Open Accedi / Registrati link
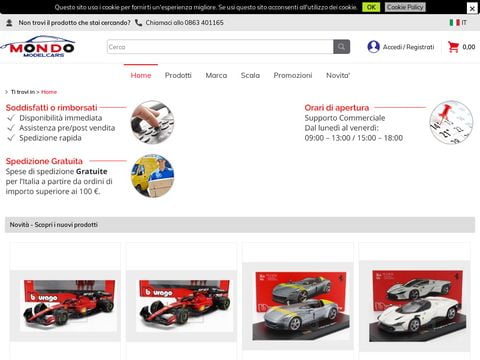480x360 pixels. (408, 47)
